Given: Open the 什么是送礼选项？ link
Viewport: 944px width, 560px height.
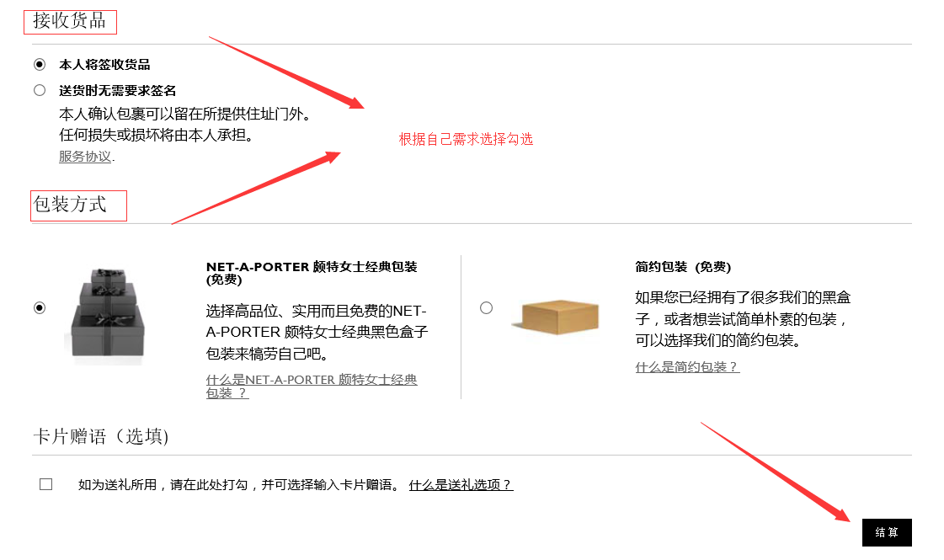Looking at the screenshot, I should pyautogui.click(x=461, y=485).
